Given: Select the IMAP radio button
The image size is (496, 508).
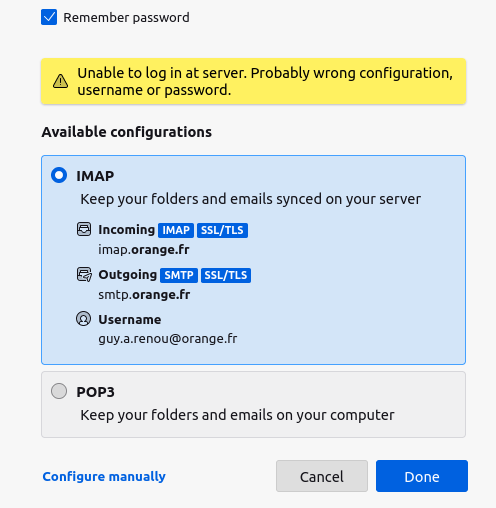Looking at the screenshot, I should (x=59, y=175).
